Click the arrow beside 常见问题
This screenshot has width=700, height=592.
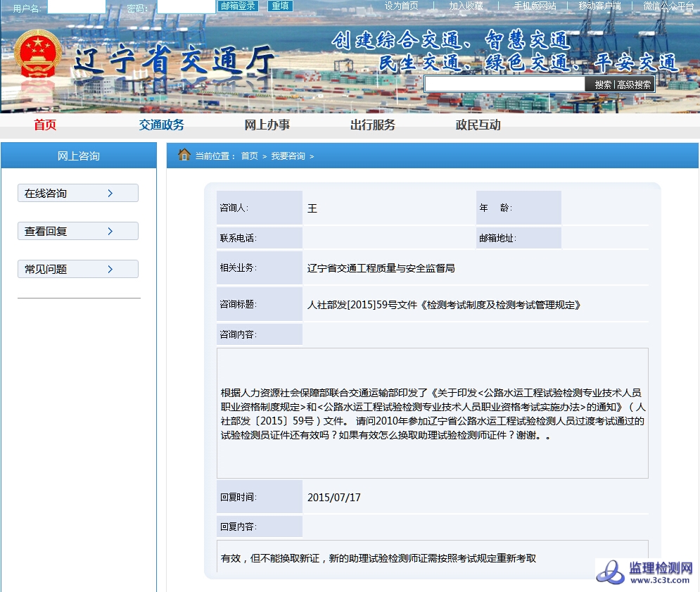[110, 270]
